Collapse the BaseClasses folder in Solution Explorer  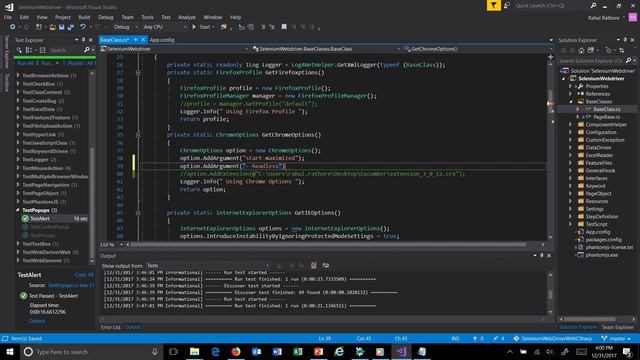571,102
